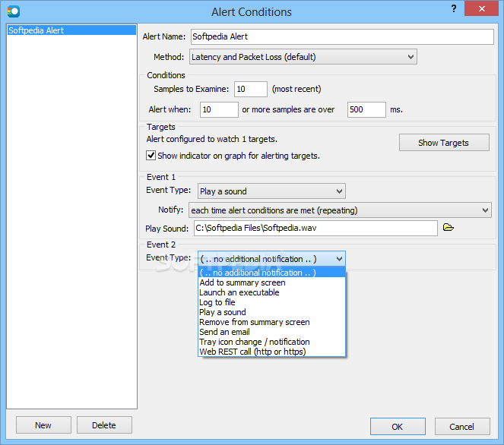Choose 'Tray icon change / notification' option
Screen dimensions: 504x445
pyautogui.click(x=271, y=342)
